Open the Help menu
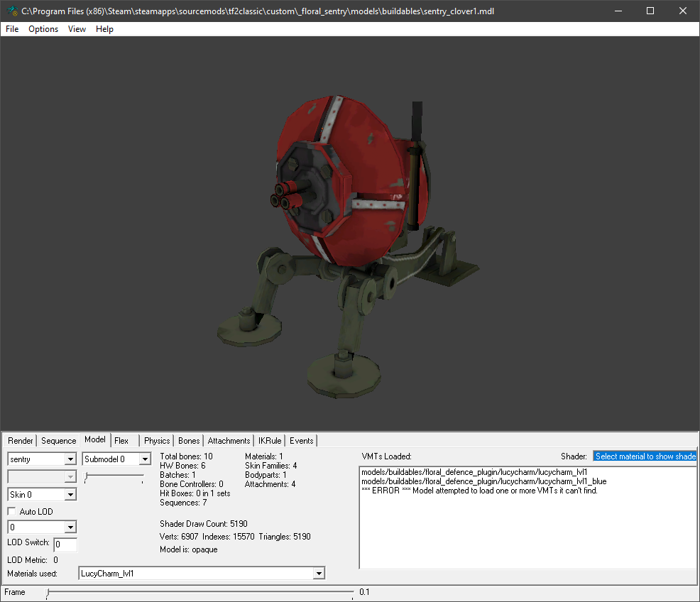 tap(104, 29)
